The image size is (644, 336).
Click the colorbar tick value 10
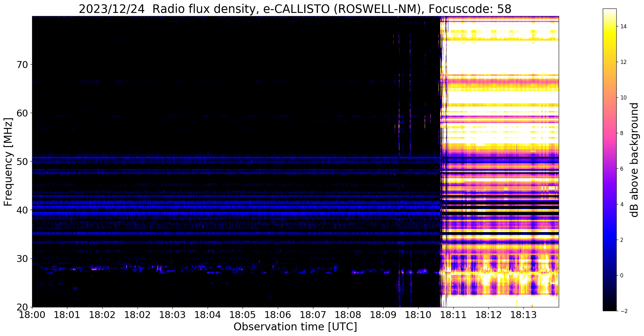pos(623,98)
